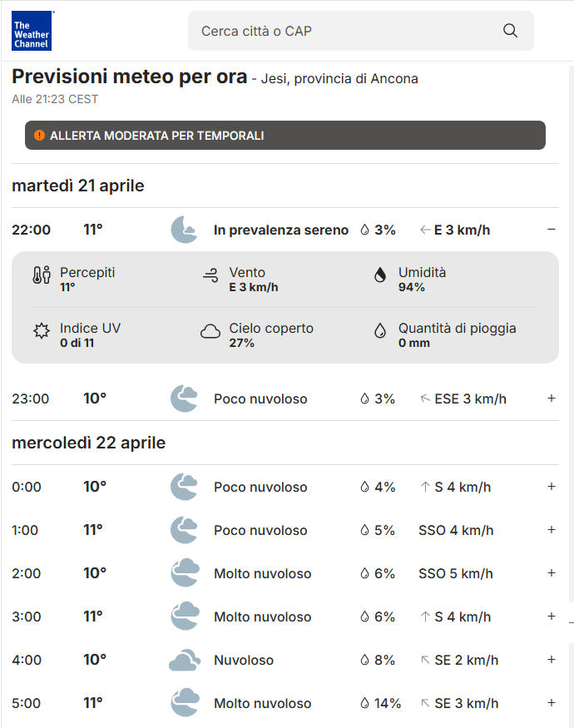574x728 pixels.
Task: Click the search magnifier icon
Action: [x=510, y=31]
